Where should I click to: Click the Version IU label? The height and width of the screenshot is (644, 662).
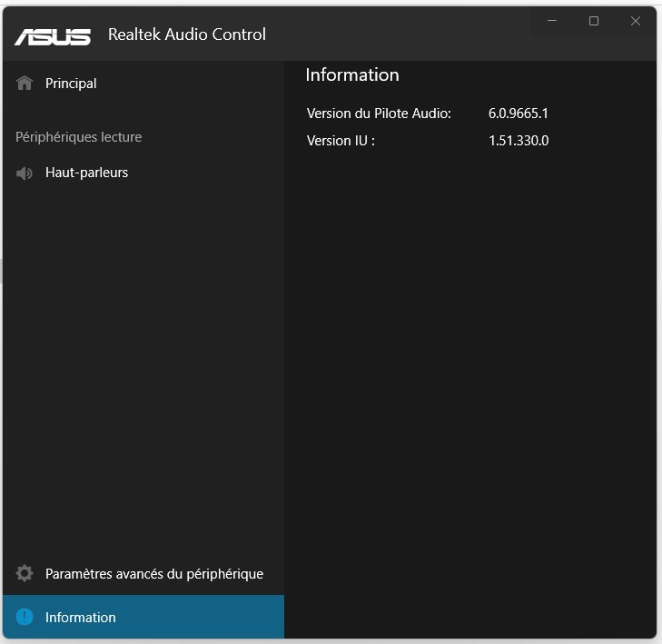coord(341,141)
